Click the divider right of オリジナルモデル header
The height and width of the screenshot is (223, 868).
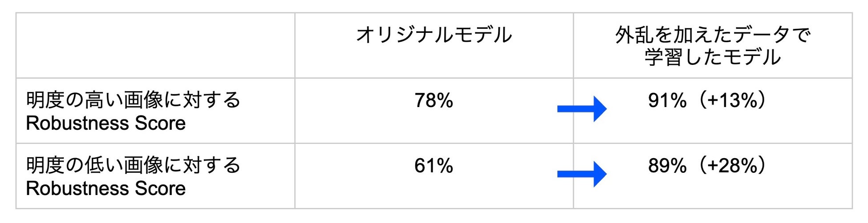(573, 45)
